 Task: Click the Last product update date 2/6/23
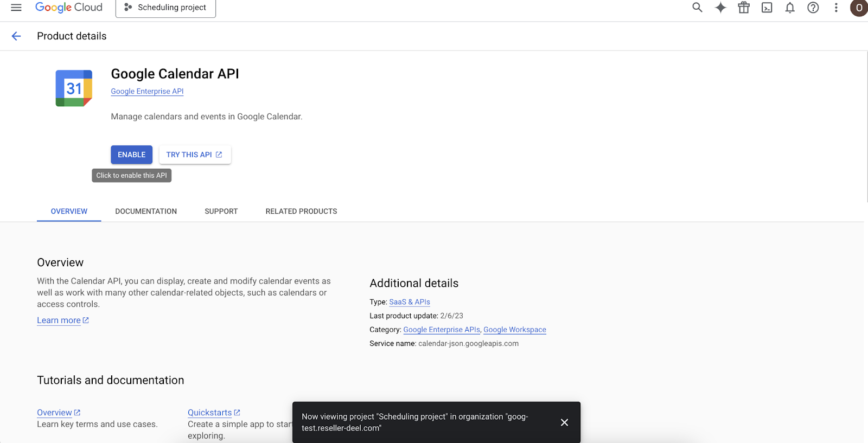point(452,316)
